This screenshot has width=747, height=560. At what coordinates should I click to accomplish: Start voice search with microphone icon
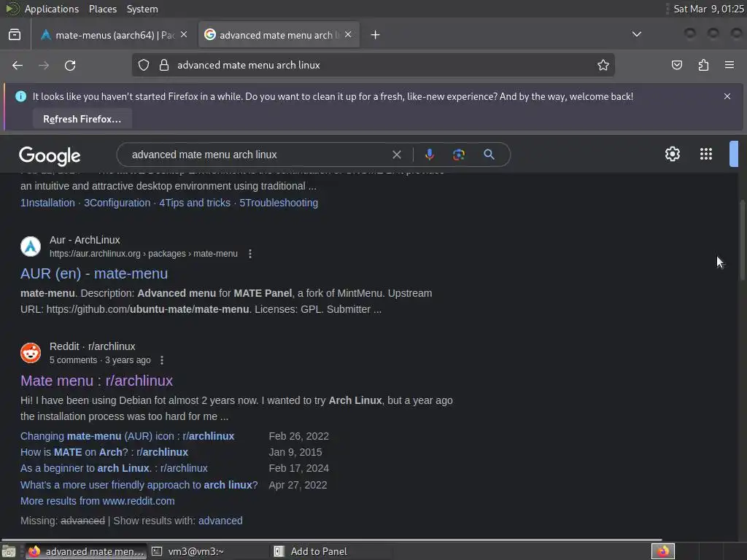pyautogui.click(x=429, y=155)
